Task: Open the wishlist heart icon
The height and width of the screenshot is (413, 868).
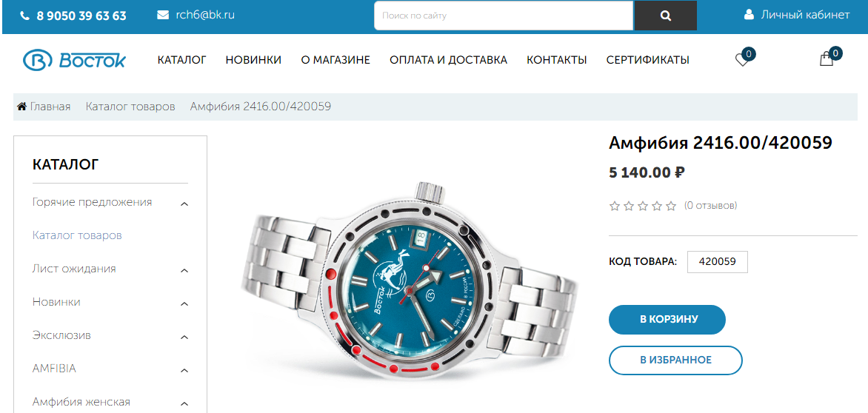Action: 742,60
